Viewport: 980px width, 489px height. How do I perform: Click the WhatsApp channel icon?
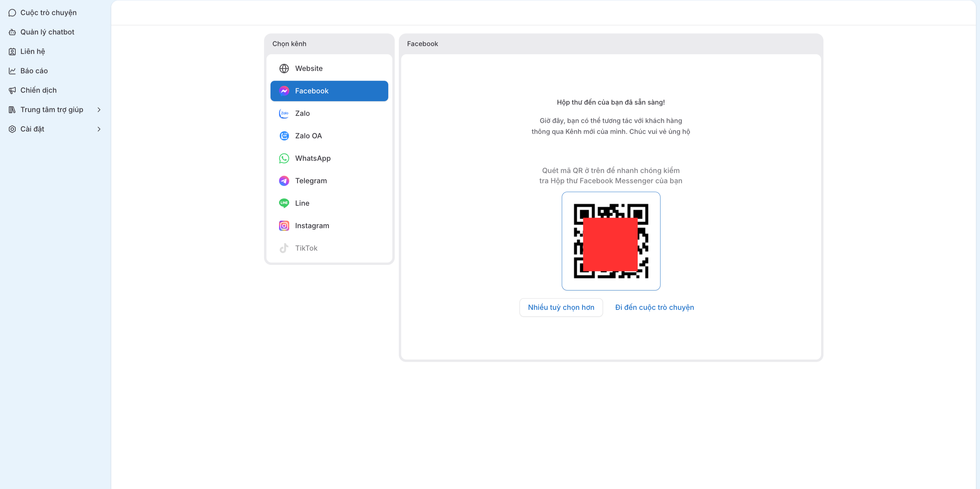tap(284, 158)
